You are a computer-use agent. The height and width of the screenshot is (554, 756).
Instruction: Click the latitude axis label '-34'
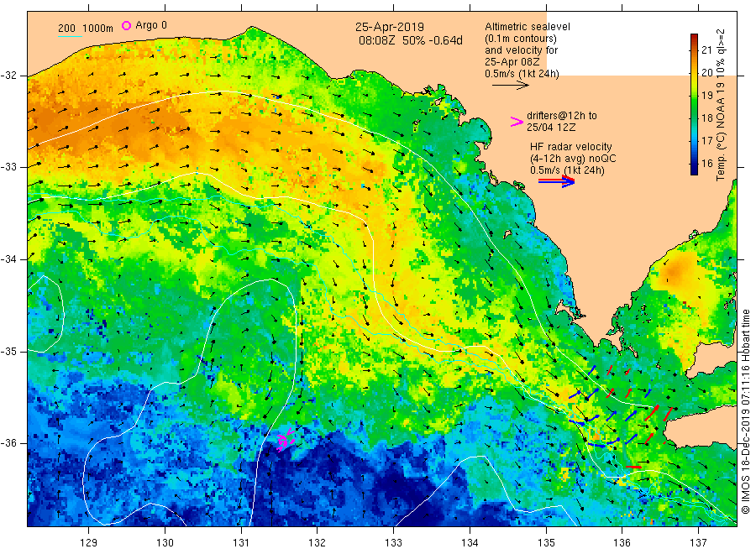pos(8,259)
